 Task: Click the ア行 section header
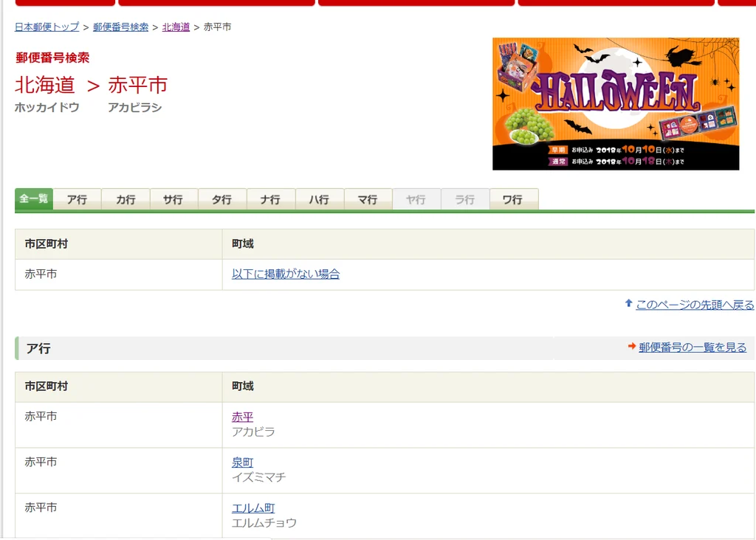(38, 348)
